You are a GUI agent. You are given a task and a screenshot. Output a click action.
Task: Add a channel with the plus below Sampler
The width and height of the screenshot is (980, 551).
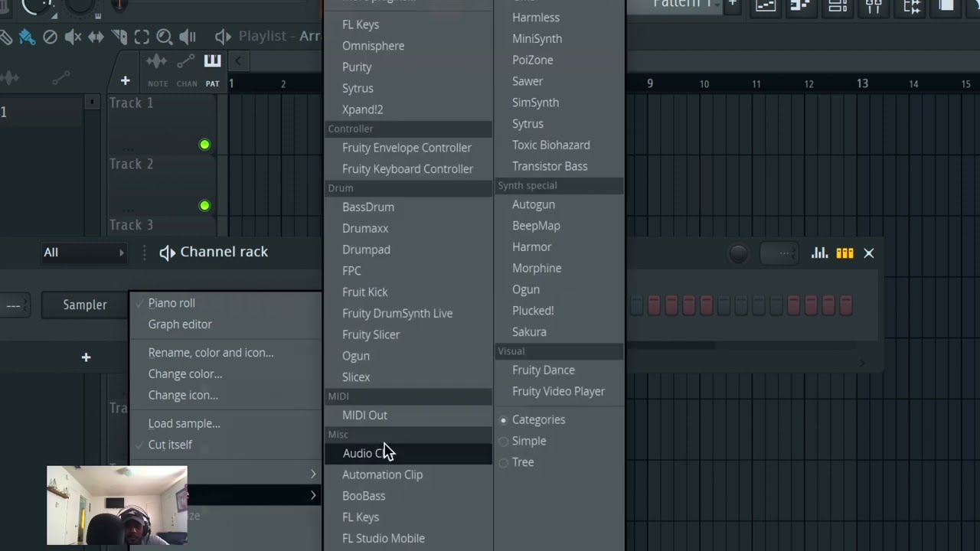86,357
